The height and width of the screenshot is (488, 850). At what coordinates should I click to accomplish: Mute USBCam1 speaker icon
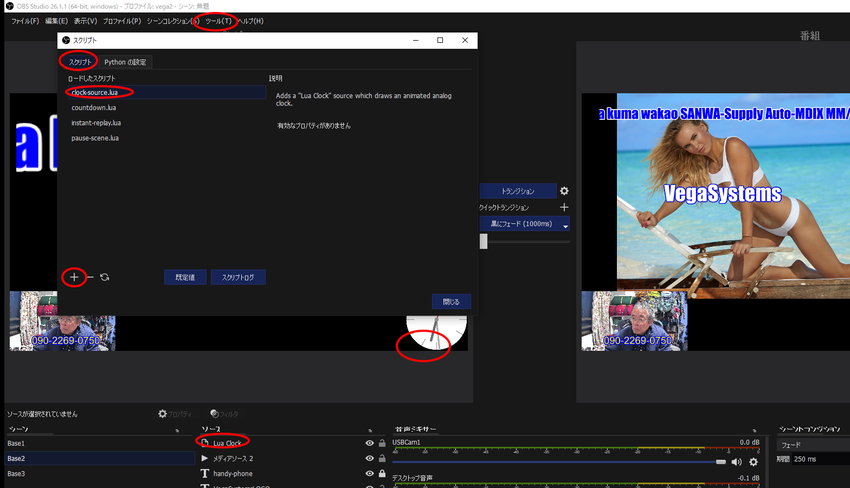tap(737, 462)
